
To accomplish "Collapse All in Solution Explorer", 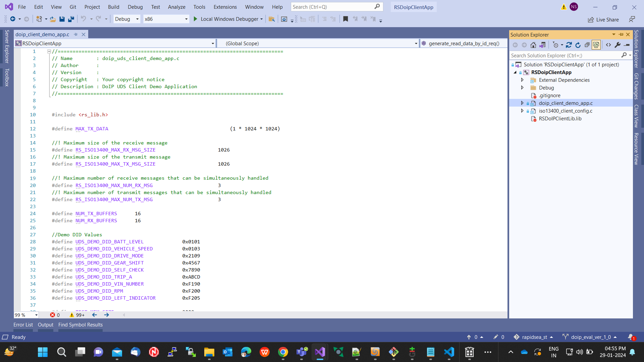I will (x=587, y=45).
